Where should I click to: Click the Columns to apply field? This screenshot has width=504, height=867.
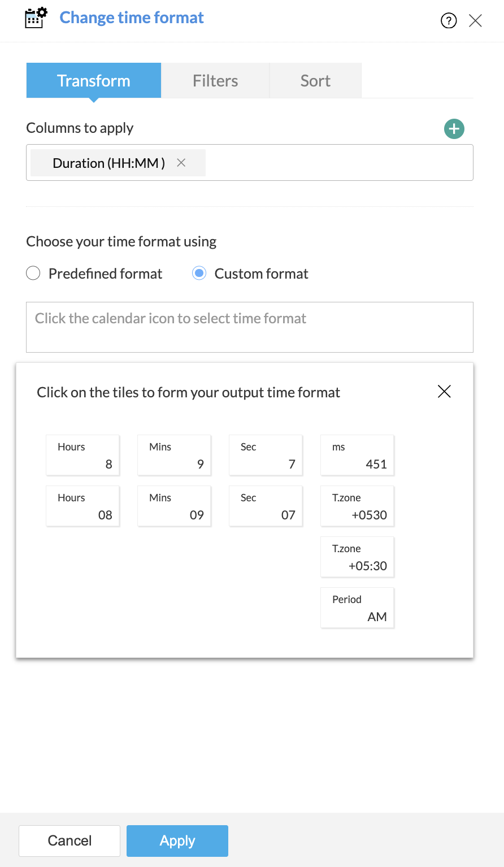point(339,163)
